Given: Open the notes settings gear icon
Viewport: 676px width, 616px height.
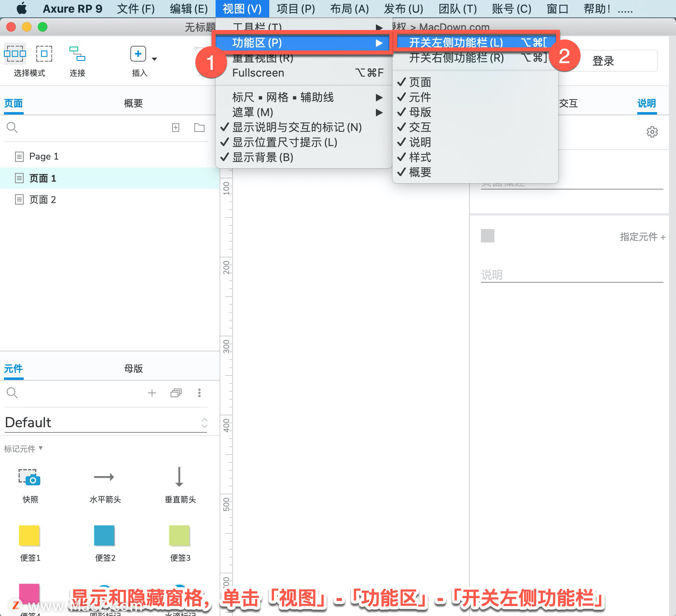Looking at the screenshot, I should (x=652, y=132).
